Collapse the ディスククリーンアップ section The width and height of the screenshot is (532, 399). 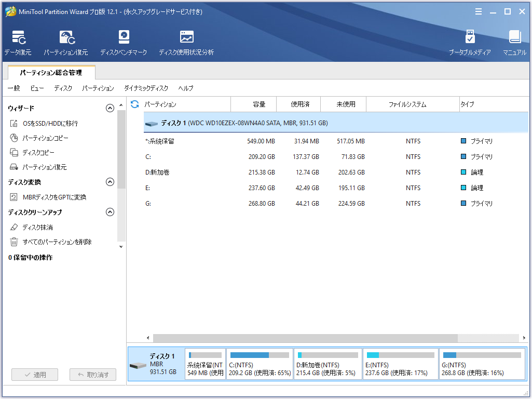[110, 212]
